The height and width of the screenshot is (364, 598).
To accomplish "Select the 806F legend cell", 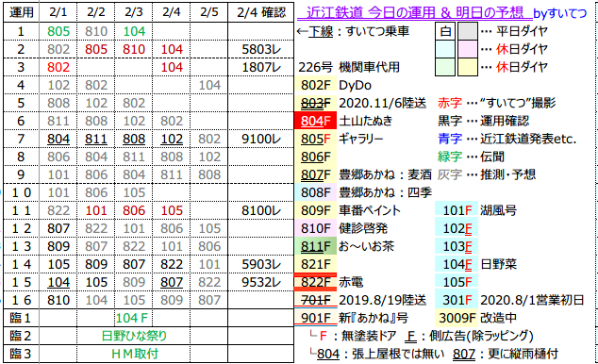I will pyautogui.click(x=315, y=157).
